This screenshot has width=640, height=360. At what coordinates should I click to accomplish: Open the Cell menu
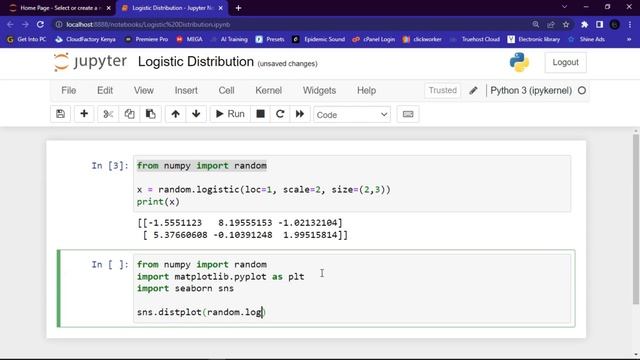(x=227, y=91)
